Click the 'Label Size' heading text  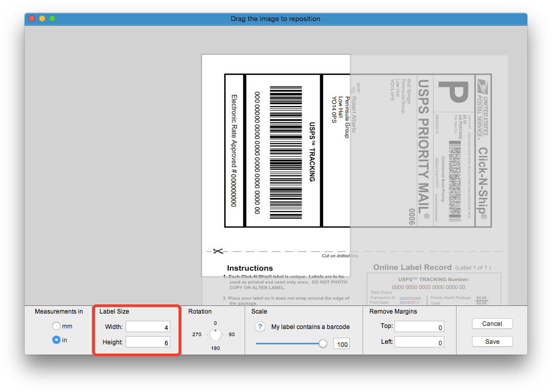click(x=114, y=312)
